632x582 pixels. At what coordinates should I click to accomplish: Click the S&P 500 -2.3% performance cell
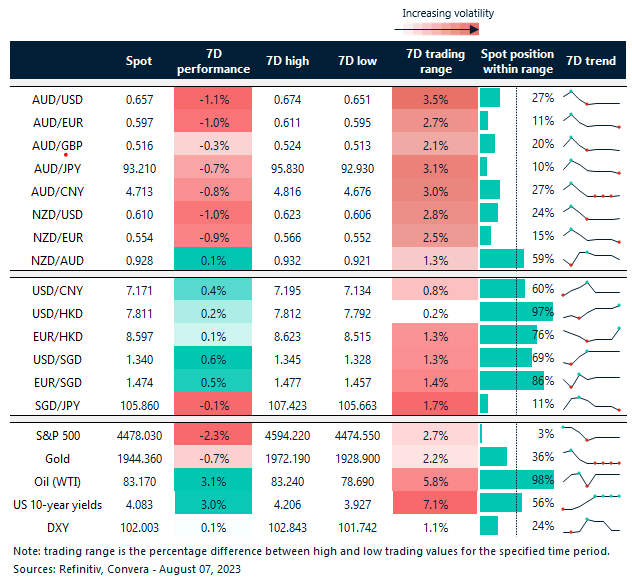213,433
